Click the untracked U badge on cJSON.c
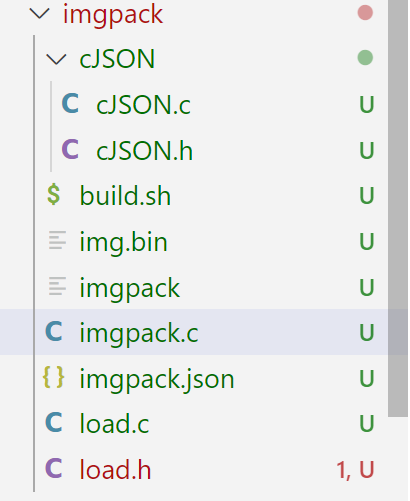This screenshot has height=501, width=410. (367, 105)
